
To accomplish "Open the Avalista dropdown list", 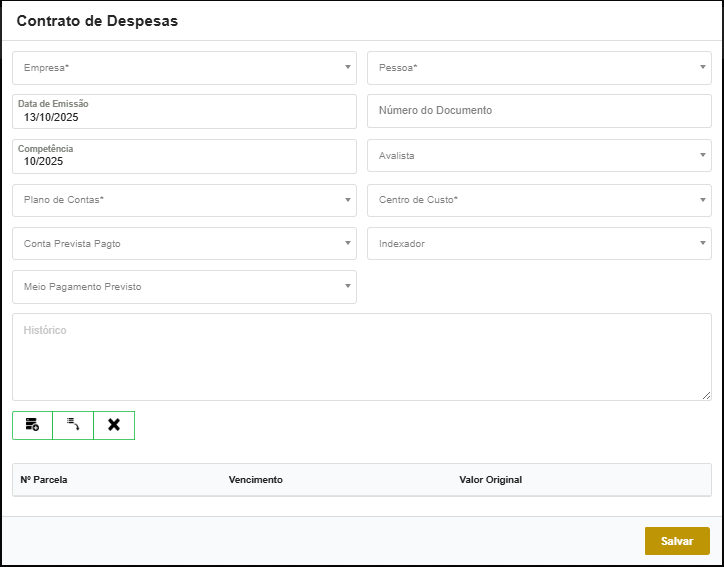I will [539, 156].
